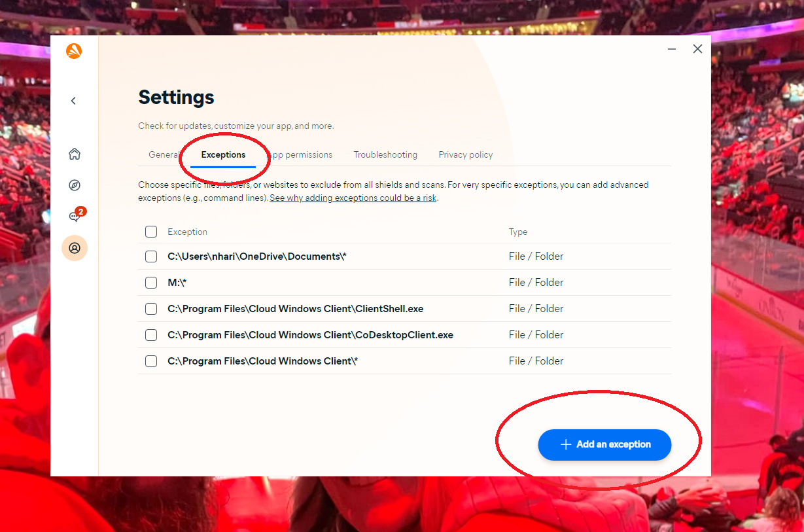Click the Add an exception button
This screenshot has width=804, height=532.
[x=604, y=444]
